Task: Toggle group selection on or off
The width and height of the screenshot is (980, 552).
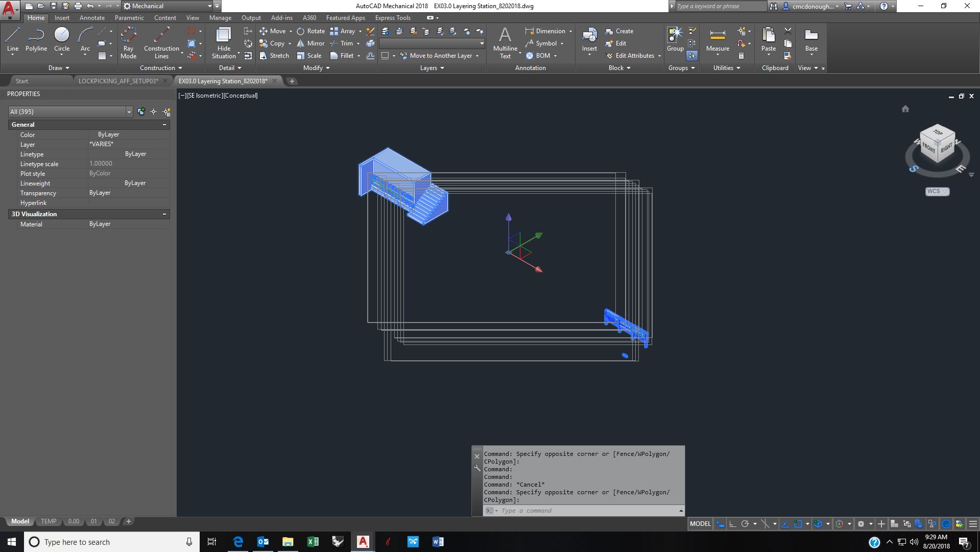Action: point(692,56)
